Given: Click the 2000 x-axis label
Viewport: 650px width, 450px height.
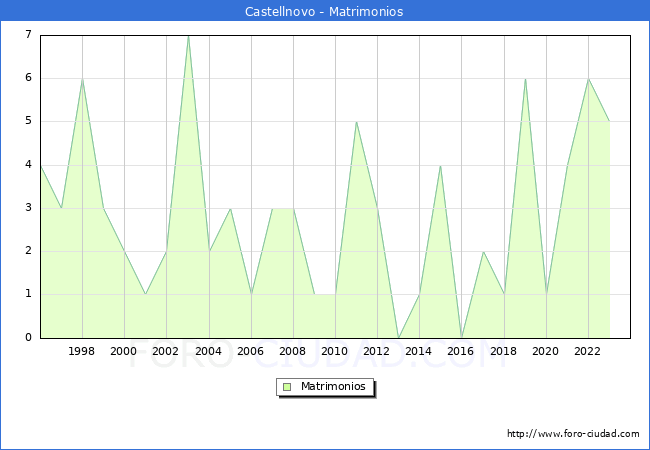Looking at the screenshot, I should (123, 351).
